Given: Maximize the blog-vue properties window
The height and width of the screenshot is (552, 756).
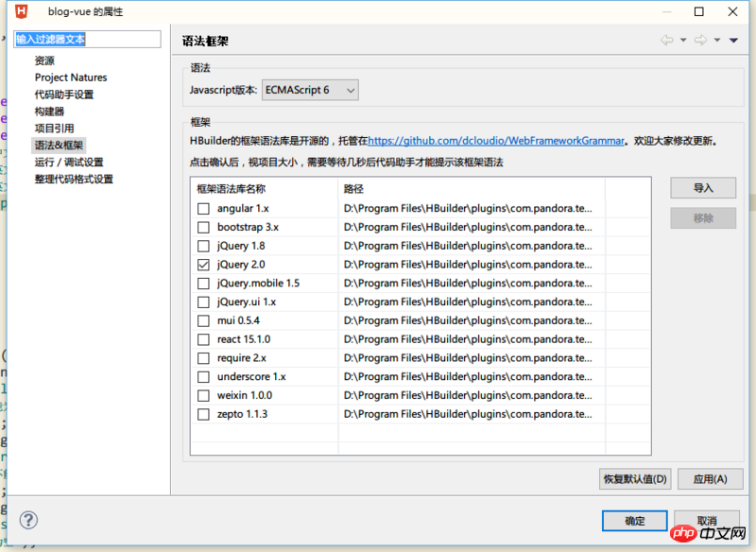Looking at the screenshot, I should (x=699, y=11).
